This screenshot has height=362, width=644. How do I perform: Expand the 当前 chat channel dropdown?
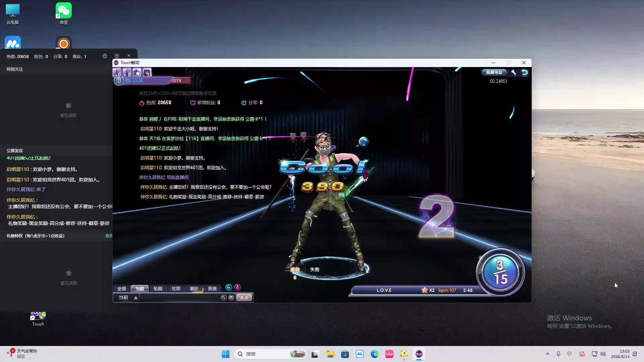point(136,298)
